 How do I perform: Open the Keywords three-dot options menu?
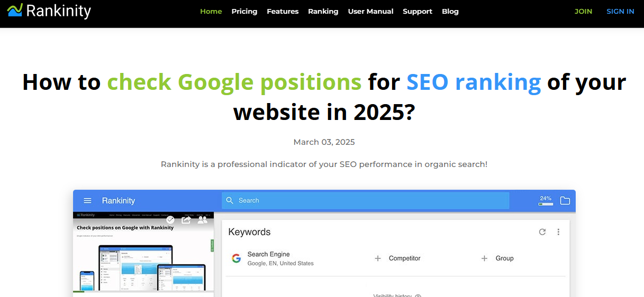[558, 232]
